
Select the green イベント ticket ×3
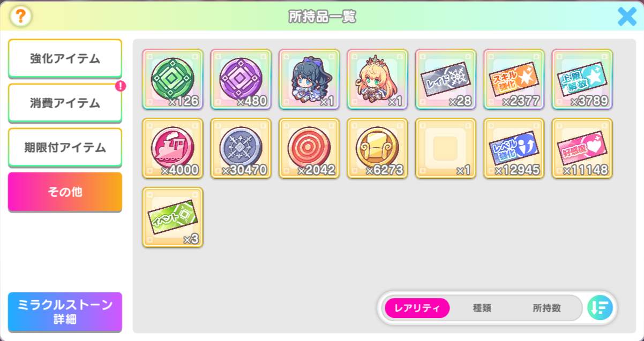click(173, 217)
